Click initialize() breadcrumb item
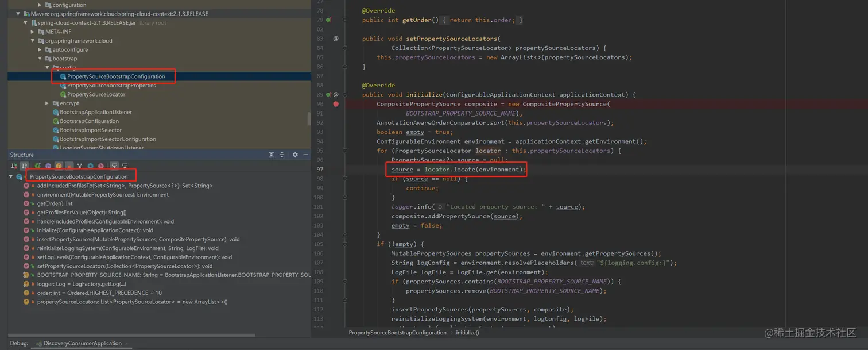The image size is (868, 350). coord(467,333)
